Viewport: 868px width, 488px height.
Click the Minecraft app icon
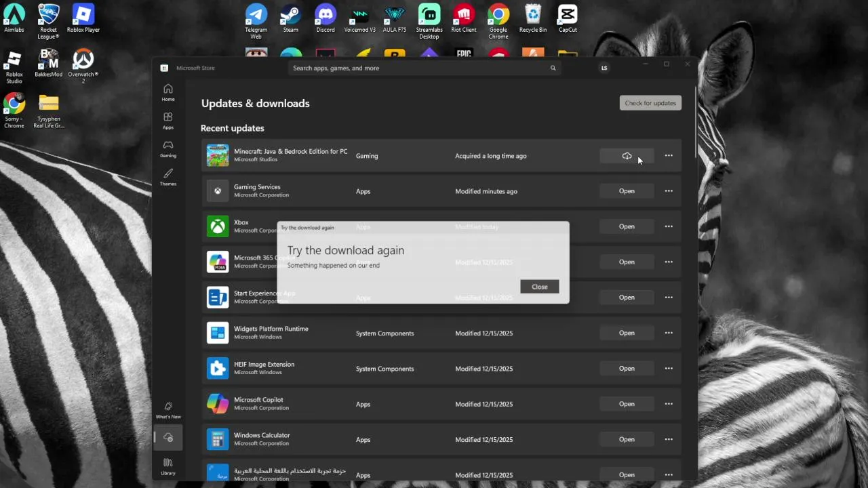pyautogui.click(x=218, y=156)
